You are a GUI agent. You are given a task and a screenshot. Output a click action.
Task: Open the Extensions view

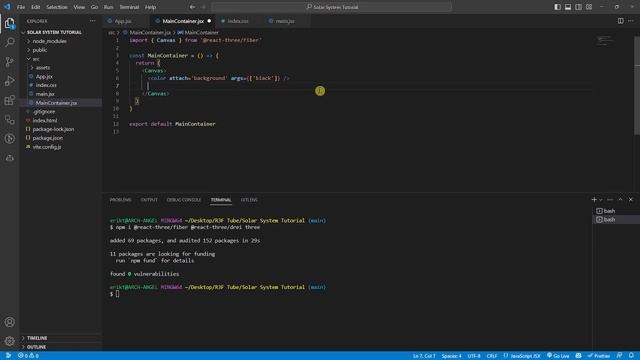[9, 100]
